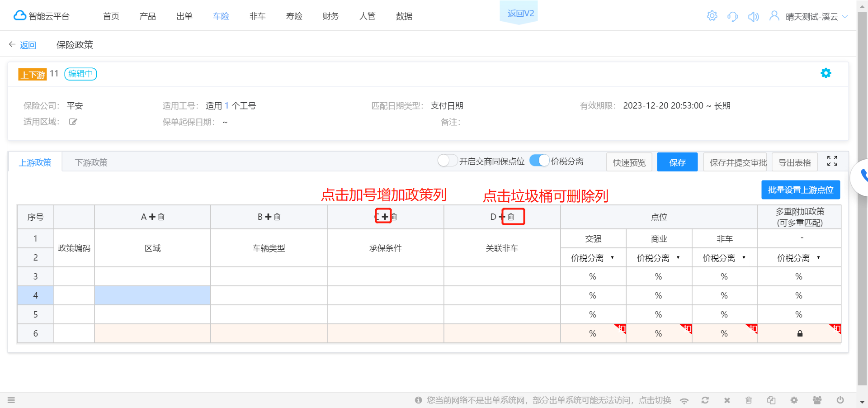Viewport: 868px width, 408px height.
Task: Open 车险 menu
Action: coord(221,16)
